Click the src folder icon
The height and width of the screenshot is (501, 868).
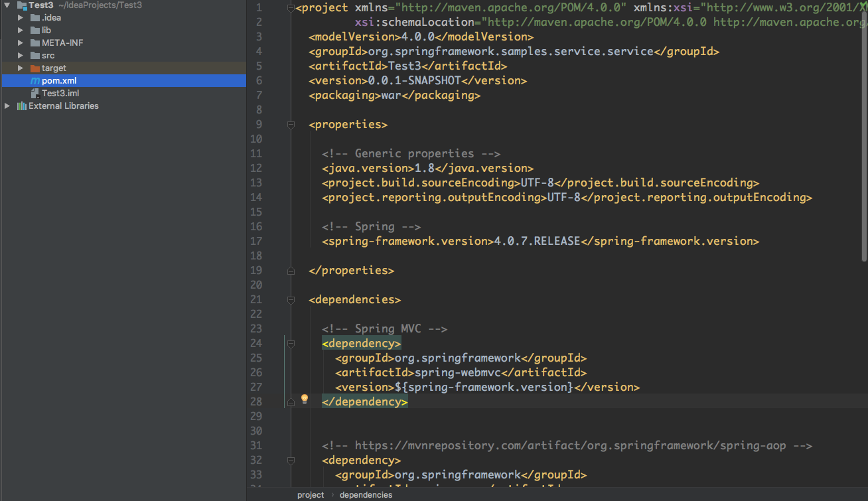[35, 55]
